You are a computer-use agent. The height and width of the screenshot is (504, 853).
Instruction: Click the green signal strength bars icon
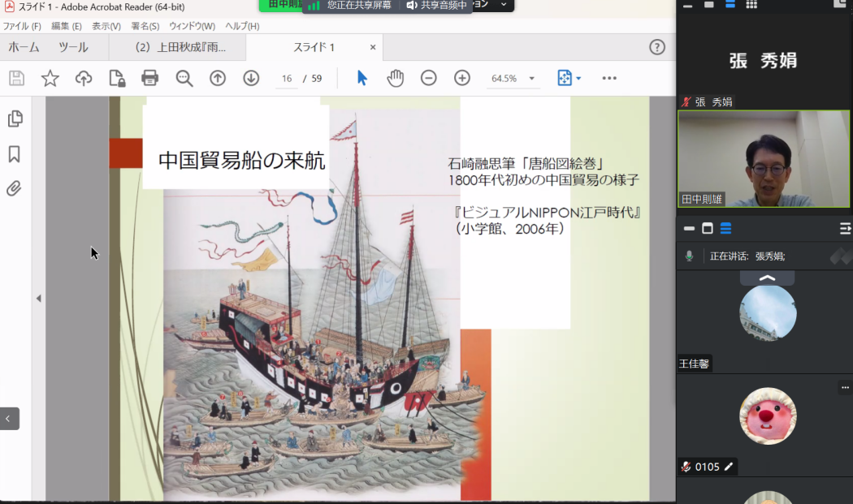[x=314, y=6]
